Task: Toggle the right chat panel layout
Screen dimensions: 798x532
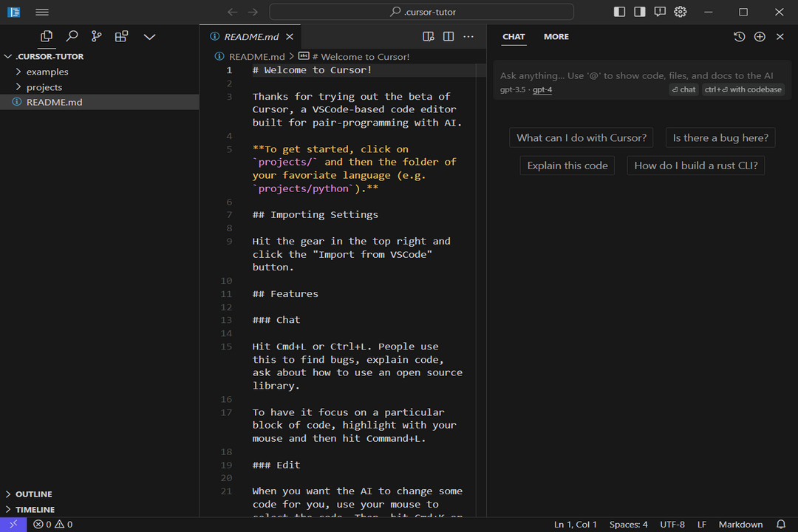Action: [640, 12]
